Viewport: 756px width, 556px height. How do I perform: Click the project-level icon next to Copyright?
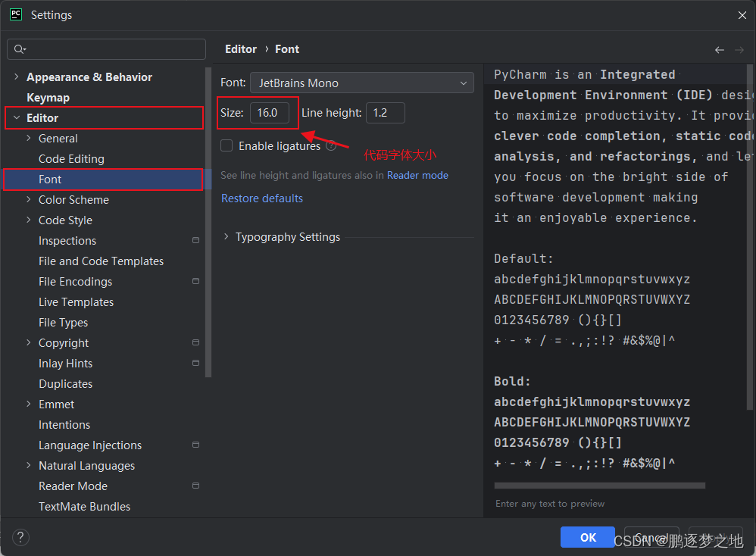195,342
